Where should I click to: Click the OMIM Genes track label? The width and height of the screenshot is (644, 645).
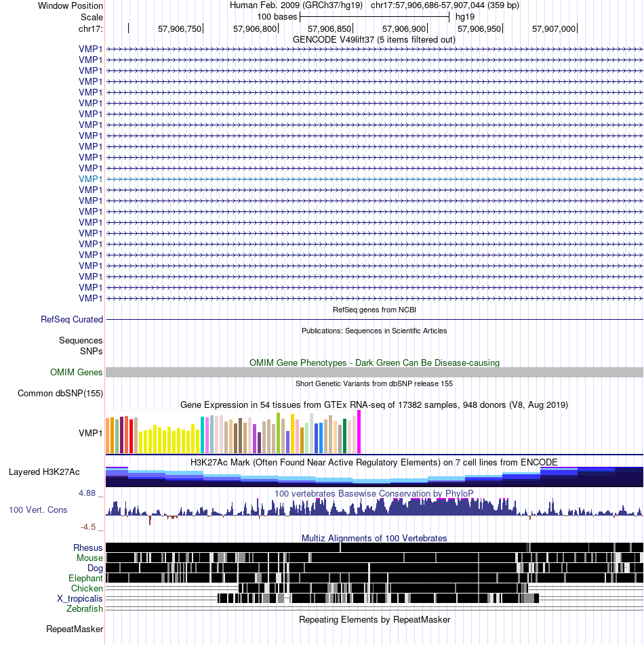[x=76, y=372]
